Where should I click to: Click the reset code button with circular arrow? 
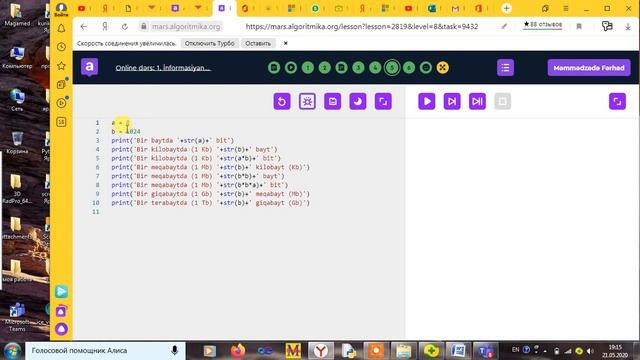(282, 101)
